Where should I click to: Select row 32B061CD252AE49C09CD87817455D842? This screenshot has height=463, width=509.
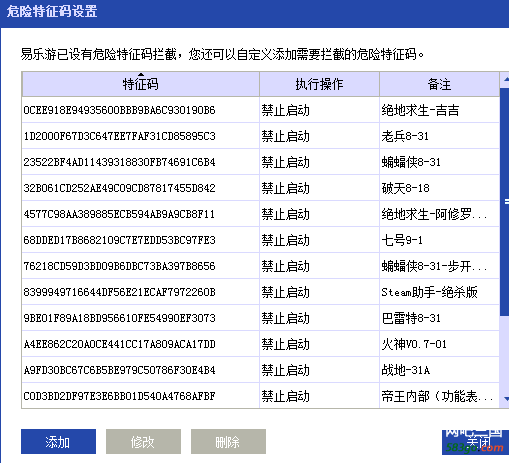(260, 188)
